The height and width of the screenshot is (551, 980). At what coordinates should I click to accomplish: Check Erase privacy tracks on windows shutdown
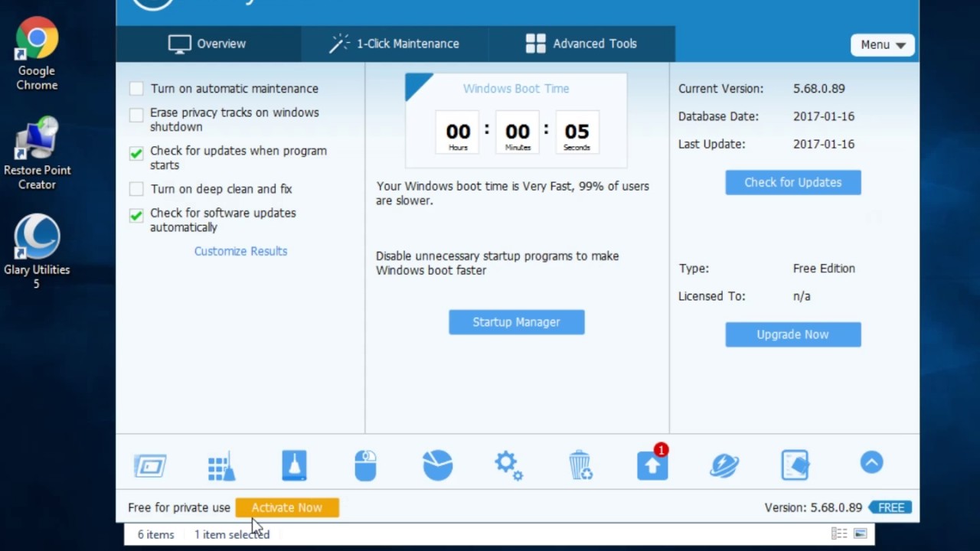[x=136, y=115]
